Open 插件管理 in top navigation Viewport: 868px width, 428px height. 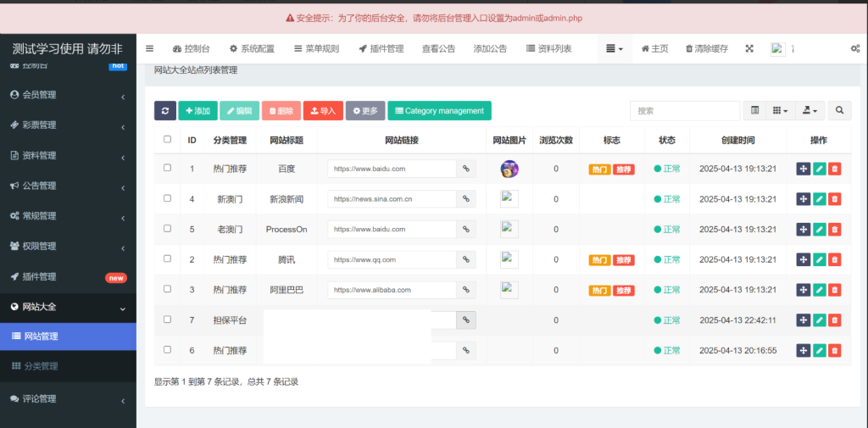pyautogui.click(x=381, y=48)
